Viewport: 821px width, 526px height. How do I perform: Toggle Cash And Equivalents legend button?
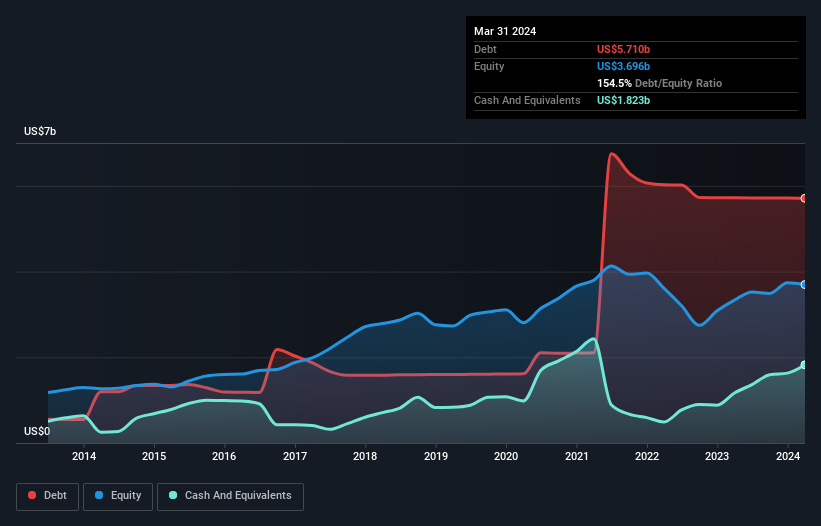point(230,496)
